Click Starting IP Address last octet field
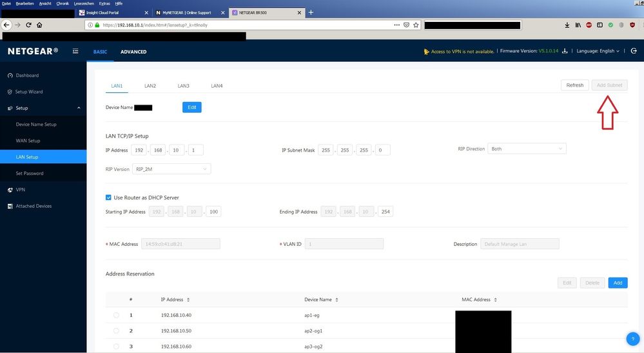The width and height of the screenshot is (644, 353). (x=213, y=212)
